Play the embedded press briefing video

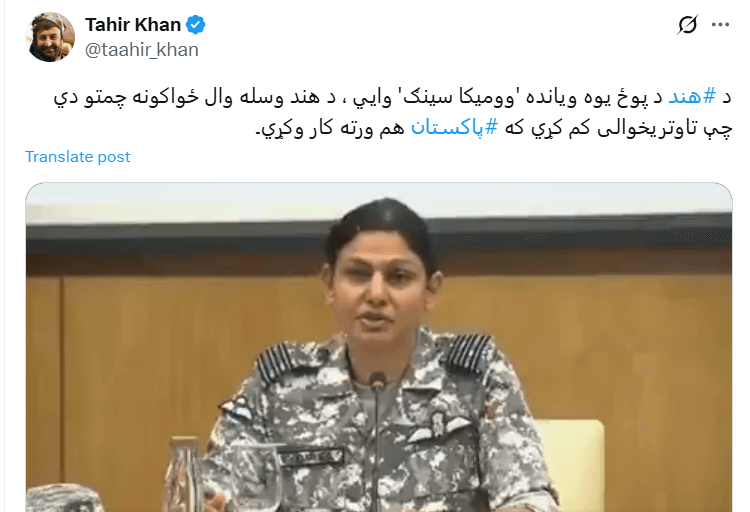[x=379, y=347]
